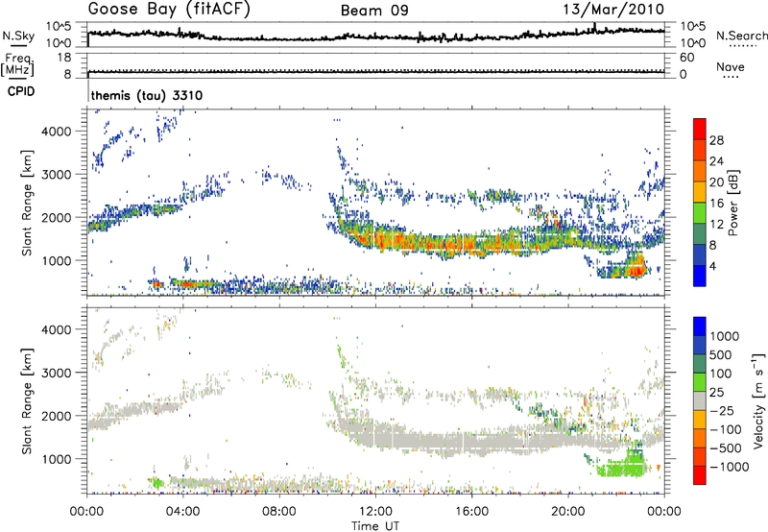Click the '20:00' time tick label

coord(567,512)
